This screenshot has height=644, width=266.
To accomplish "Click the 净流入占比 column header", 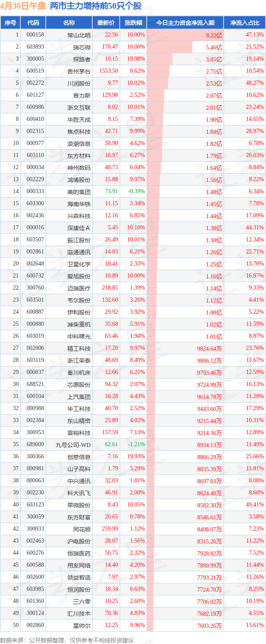I will point(245,22).
